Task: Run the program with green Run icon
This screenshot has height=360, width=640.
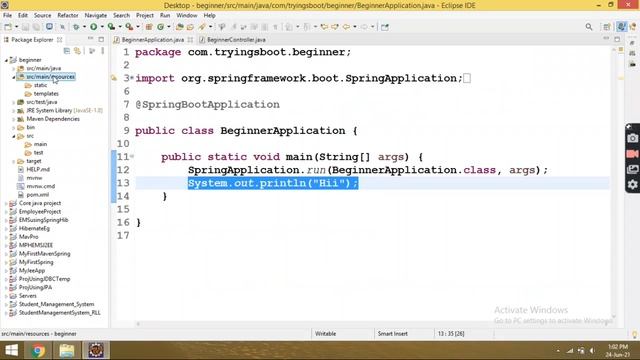Action: coord(93,27)
